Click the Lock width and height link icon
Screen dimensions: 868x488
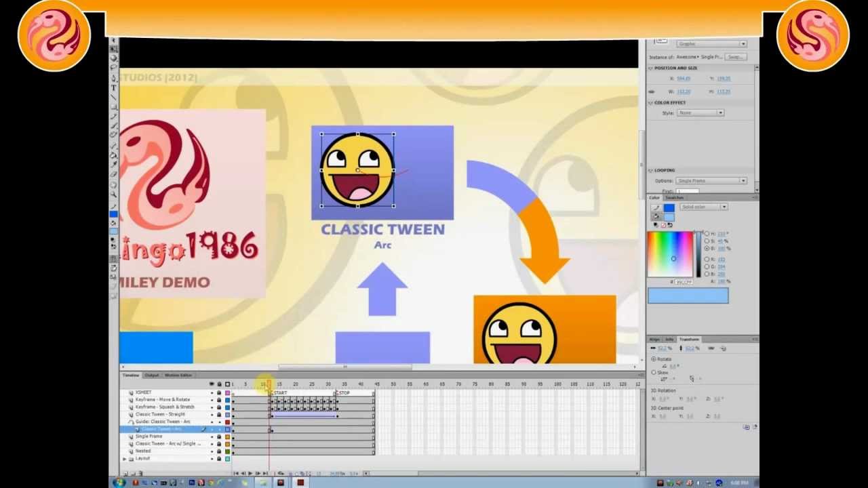pos(652,91)
